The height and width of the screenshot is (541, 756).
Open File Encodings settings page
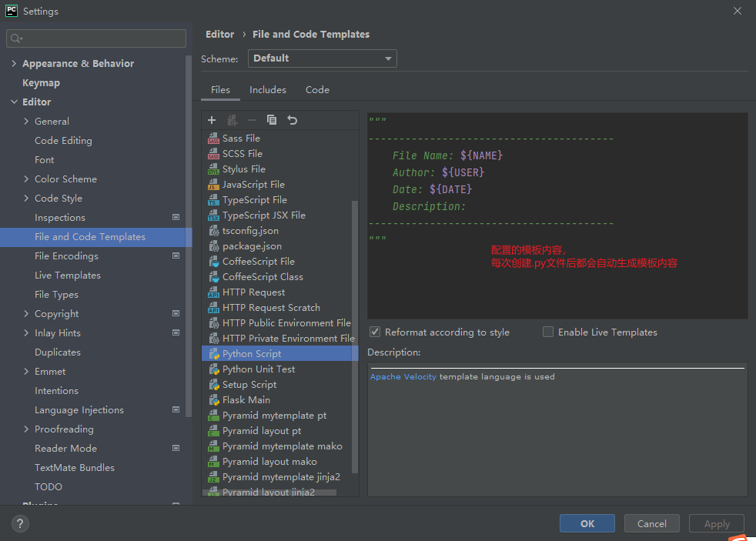click(66, 255)
